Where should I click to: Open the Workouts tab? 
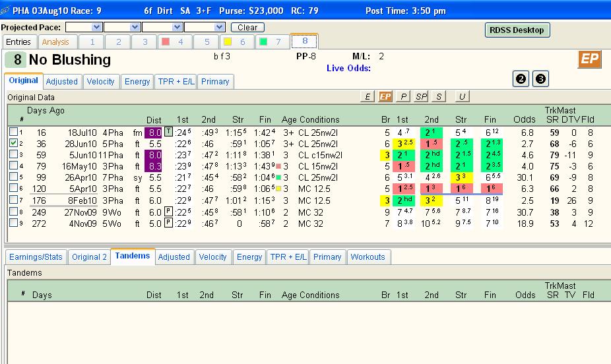(x=368, y=257)
